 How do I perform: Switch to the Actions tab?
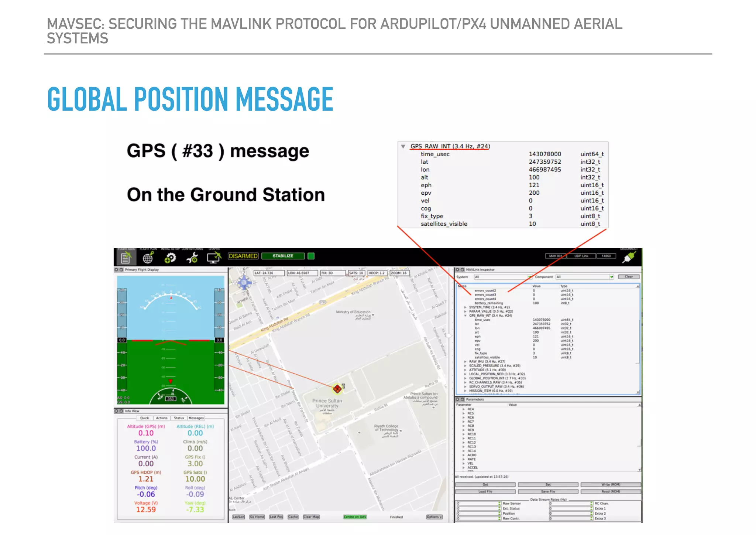pyautogui.click(x=162, y=418)
